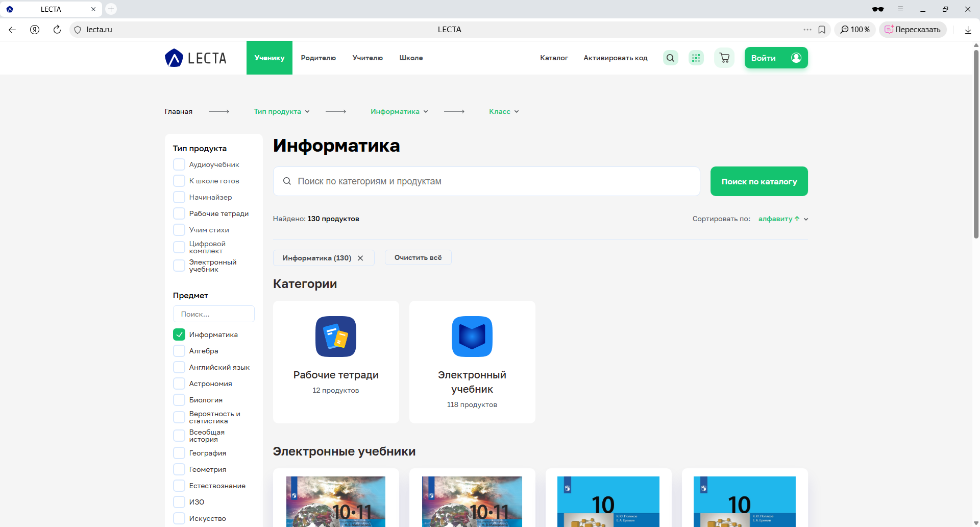Open search on the LECTA top bar
Viewport: 980px width, 527px height.
tap(670, 58)
